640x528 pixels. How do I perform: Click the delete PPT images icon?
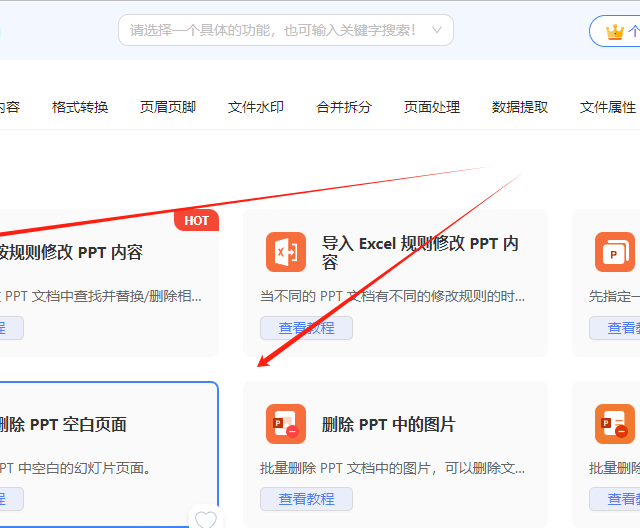click(286, 424)
